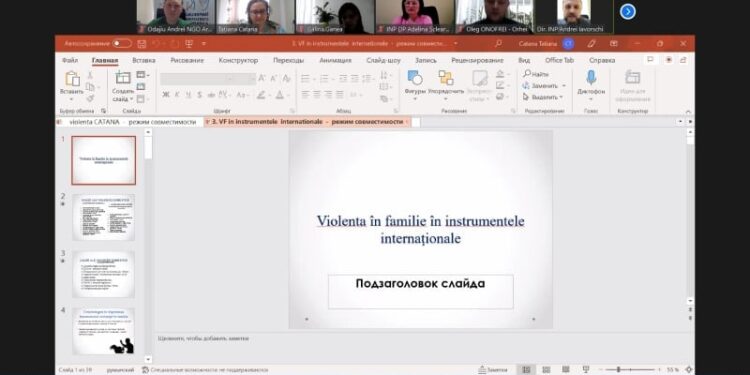Click the numbered list icon
This screenshot has width=750, height=375.
324,79
